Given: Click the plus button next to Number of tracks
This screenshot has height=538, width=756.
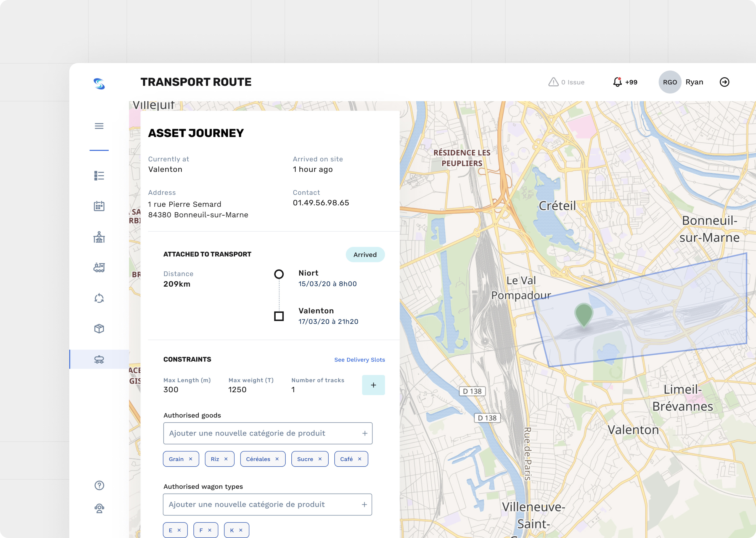Looking at the screenshot, I should pos(373,385).
